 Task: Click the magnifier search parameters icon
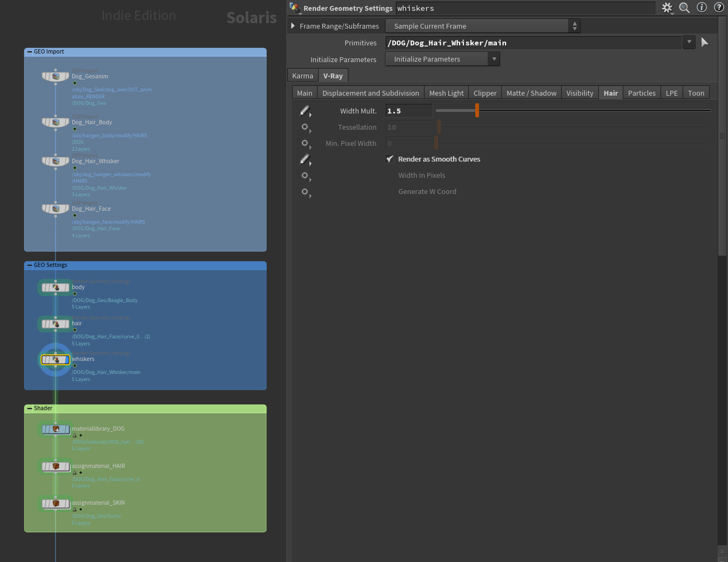(684, 8)
